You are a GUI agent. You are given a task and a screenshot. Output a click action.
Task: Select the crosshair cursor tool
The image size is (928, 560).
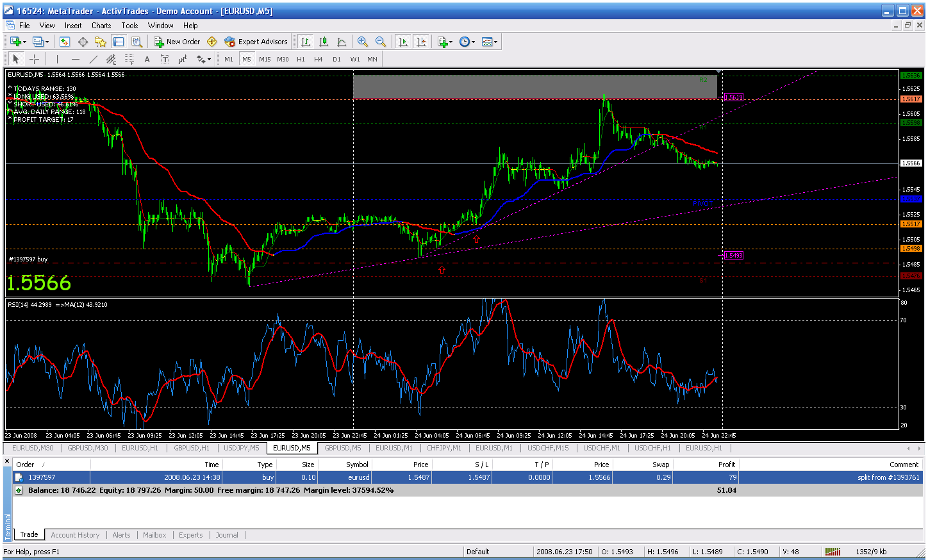pyautogui.click(x=34, y=59)
